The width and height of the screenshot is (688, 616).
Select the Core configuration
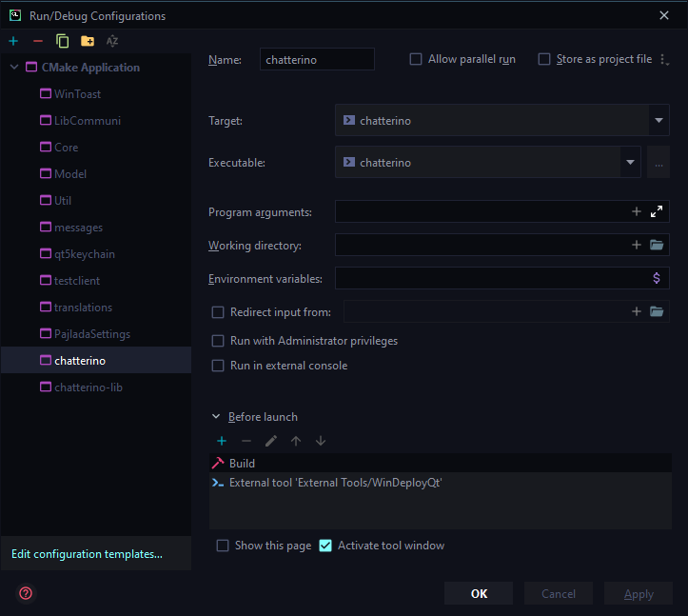point(96,148)
